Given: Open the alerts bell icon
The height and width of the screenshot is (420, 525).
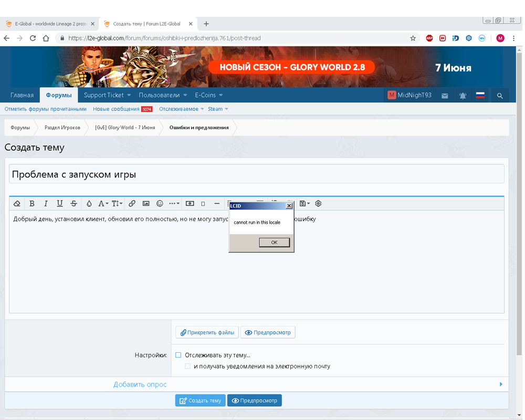Looking at the screenshot, I should pos(463,96).
